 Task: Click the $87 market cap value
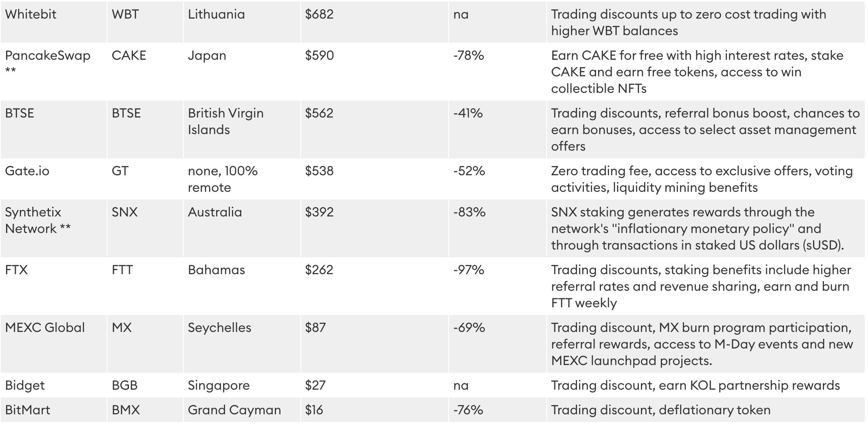tap(315, 328)
